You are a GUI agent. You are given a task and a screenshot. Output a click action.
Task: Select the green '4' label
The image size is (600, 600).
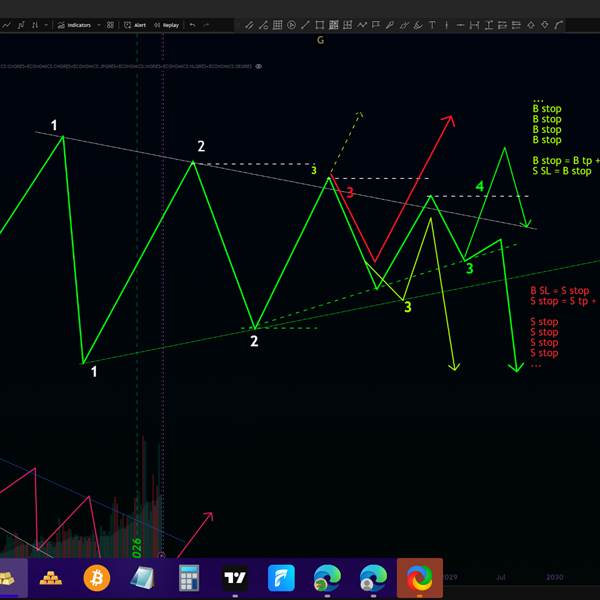(x=479, y=186)
